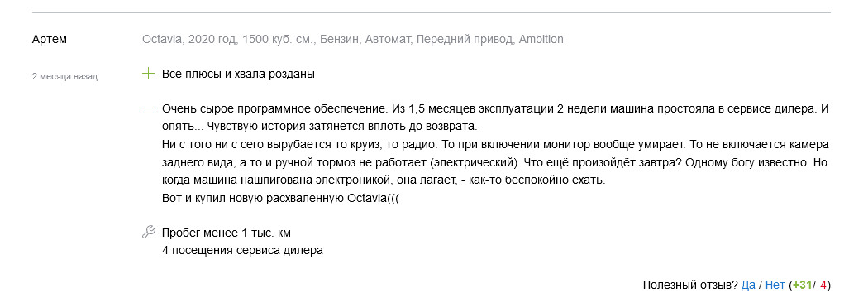868x303 pixels.
Task: Click line mentioning 'ручной тормоз не работает'
Action: point(494,164)
